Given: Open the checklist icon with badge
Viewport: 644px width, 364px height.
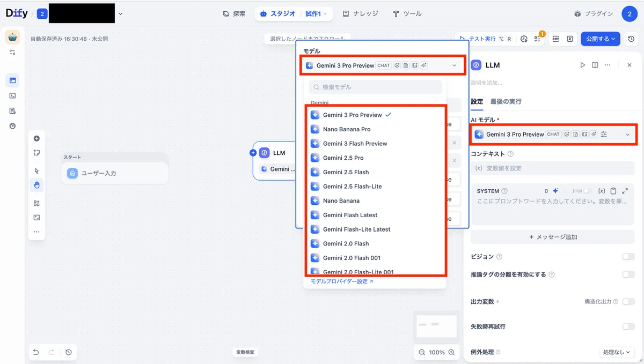Looking at the screenshot, I should 538,39.
